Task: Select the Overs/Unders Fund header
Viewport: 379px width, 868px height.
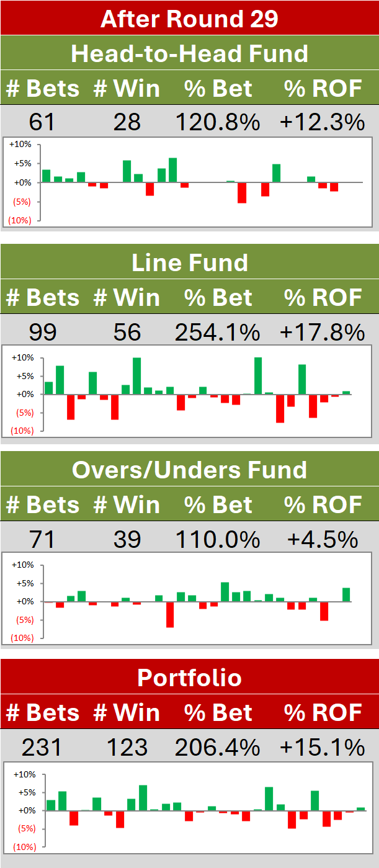Action: 189,470
